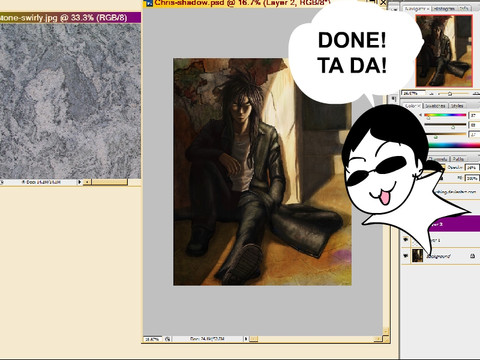Open the Styles tab
This screenshot has width=480, height=360.
(x=457, y=106)
